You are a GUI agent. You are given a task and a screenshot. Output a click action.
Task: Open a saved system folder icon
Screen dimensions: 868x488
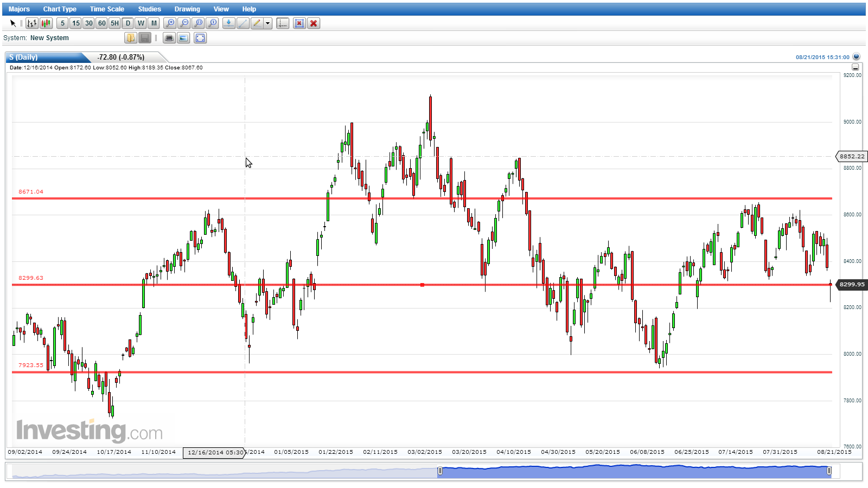click(131, 38)
